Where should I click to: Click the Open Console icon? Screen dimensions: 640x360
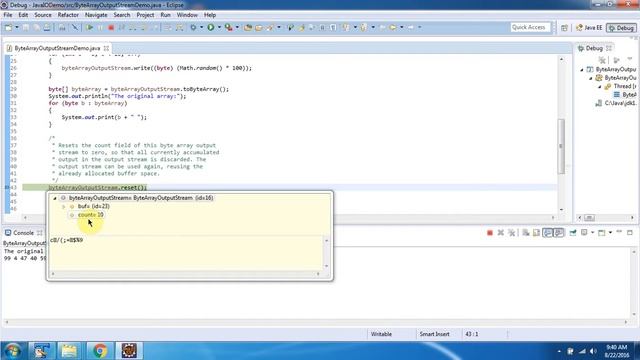tap(602, 233)
